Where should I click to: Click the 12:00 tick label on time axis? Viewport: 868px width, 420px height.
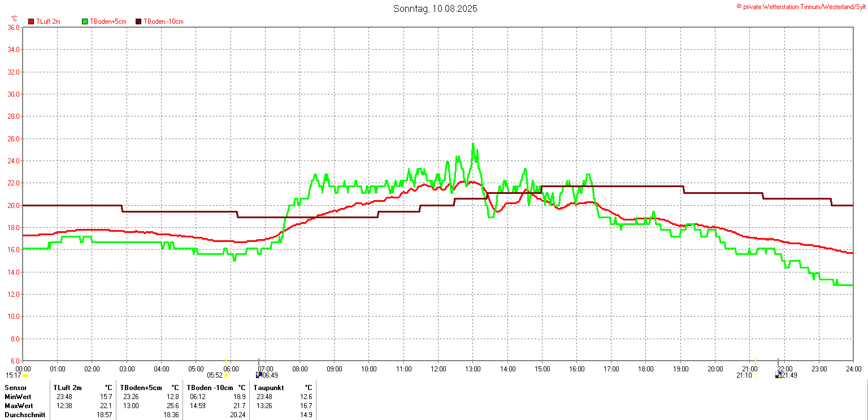click(x=438, y=369)
